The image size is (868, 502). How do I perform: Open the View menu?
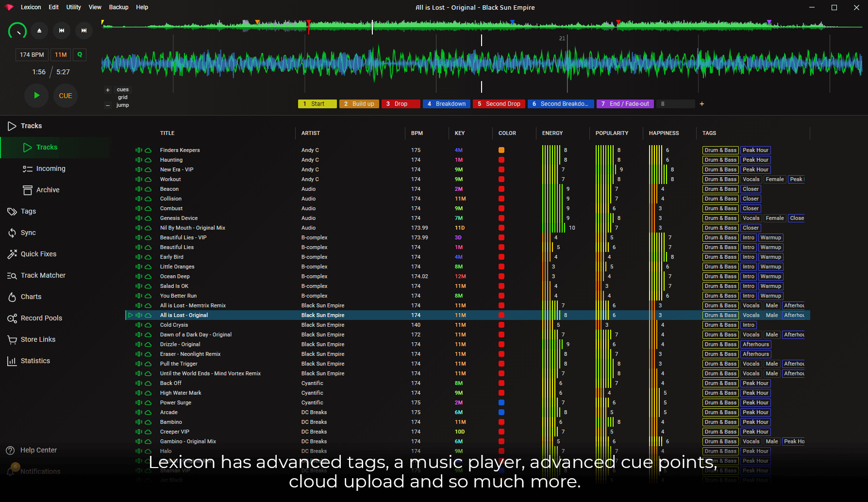(x=95, y=7)
